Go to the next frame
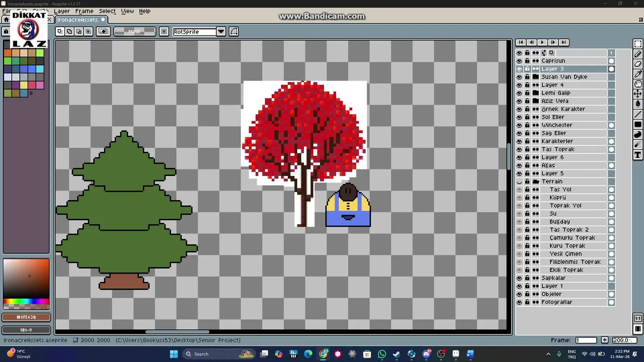Image resolution: width=644 pixels, height=362 pixels. coord(553,42)
